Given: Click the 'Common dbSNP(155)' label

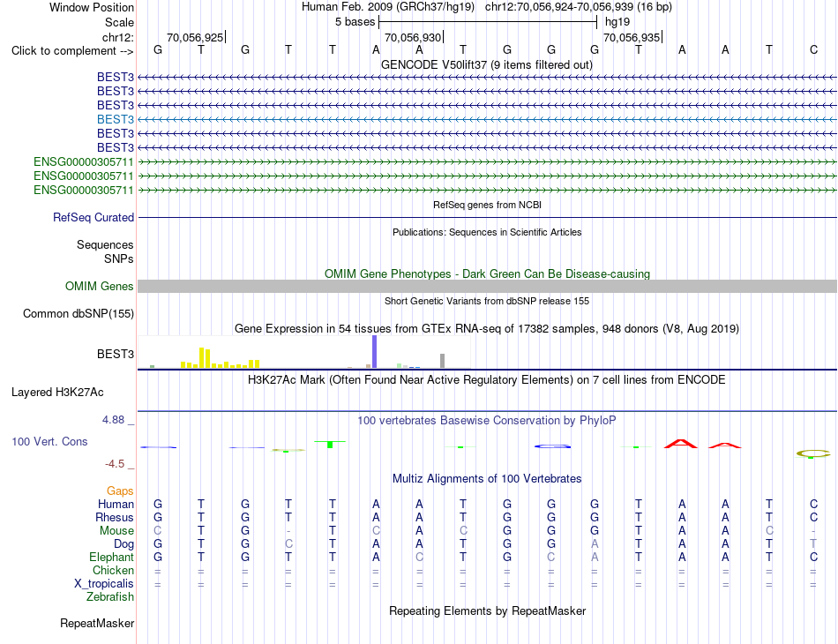Looking at the screenshot, I should [78, 314].
